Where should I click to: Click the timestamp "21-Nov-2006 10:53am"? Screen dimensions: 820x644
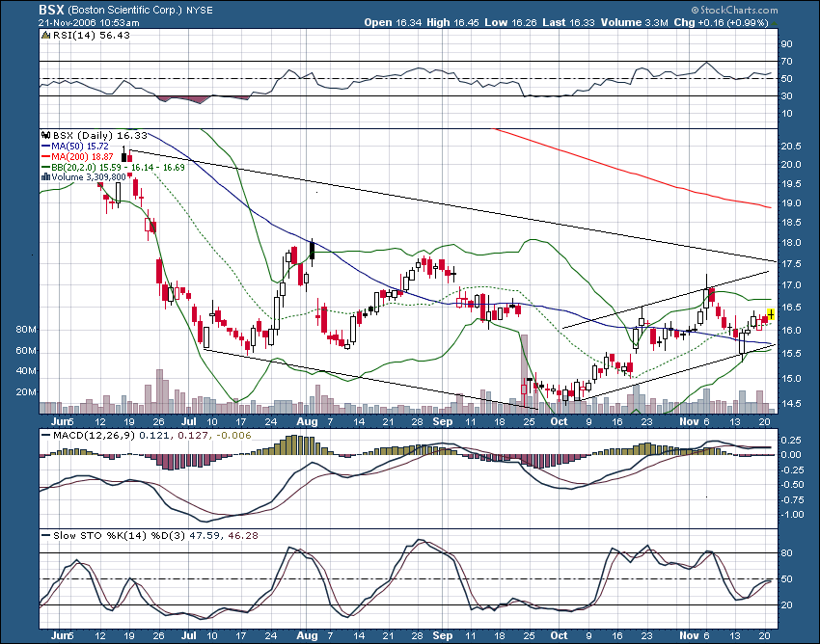coord(89,23)
